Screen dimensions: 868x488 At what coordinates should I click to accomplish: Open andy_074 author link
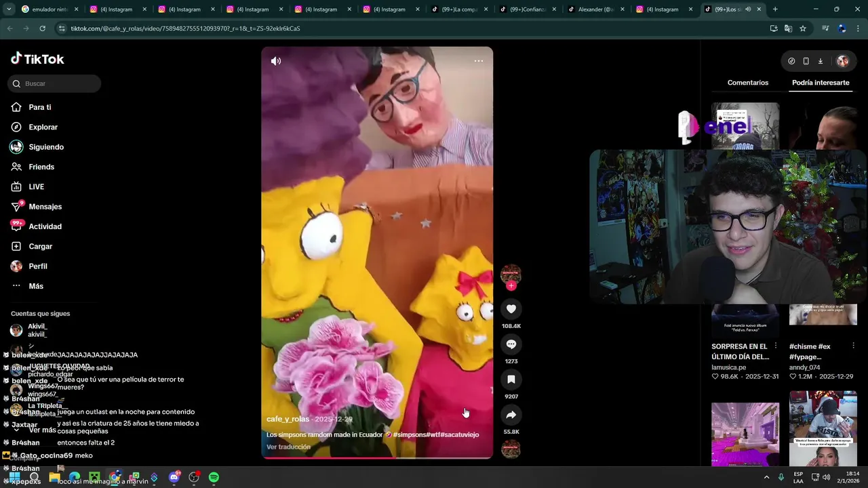click(805, 367)
